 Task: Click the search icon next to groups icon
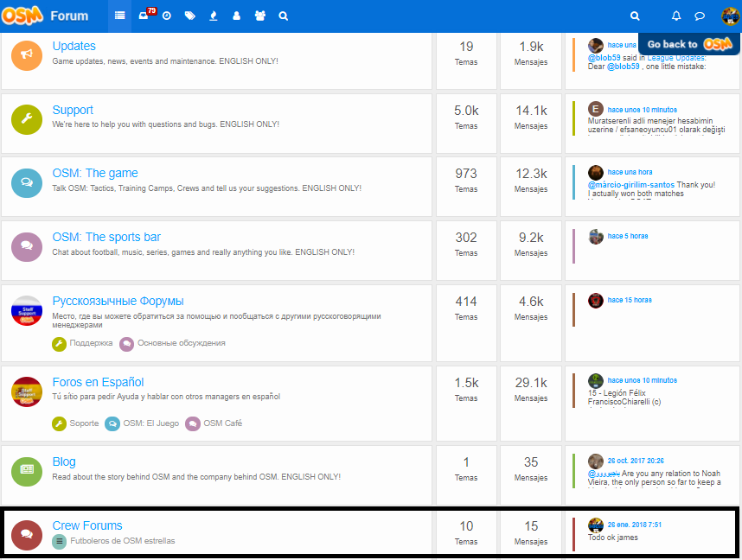pyautogui.click(x=283, y=16)
